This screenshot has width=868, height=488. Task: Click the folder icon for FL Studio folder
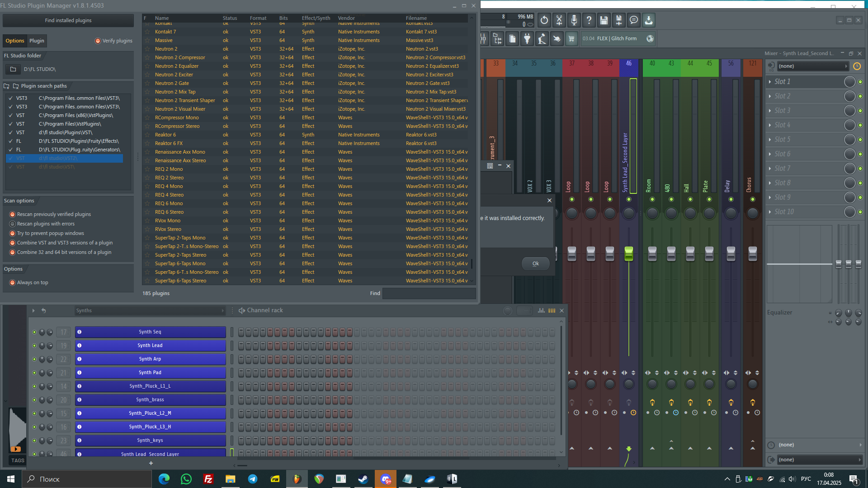pyautogui.click(x=13, y=69)
